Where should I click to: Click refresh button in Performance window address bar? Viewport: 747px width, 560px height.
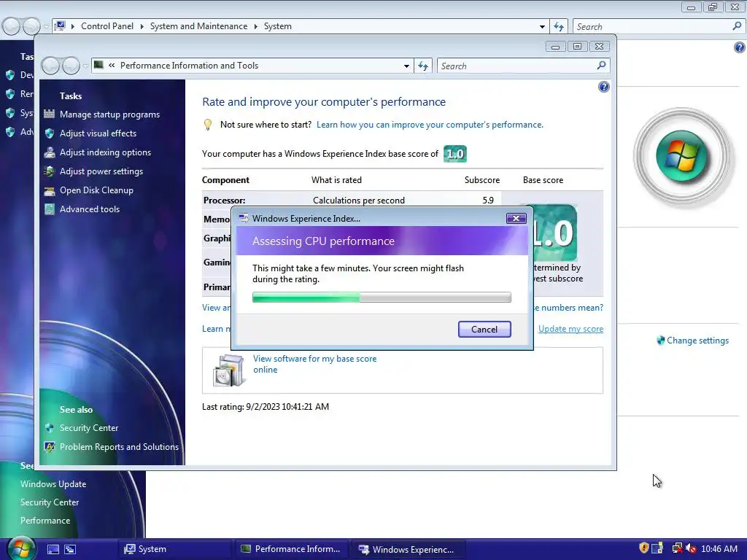[423, 66]
